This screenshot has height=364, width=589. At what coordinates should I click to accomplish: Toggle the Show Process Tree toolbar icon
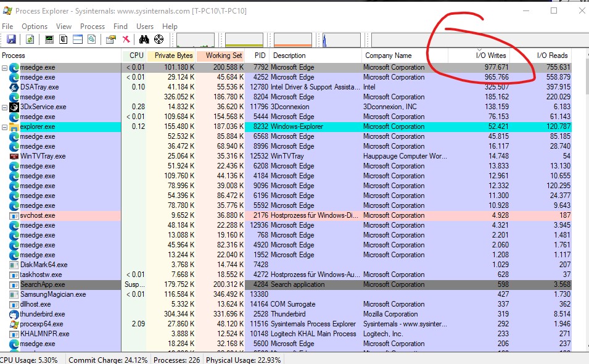pyautogui.click(x=63, y=39)
